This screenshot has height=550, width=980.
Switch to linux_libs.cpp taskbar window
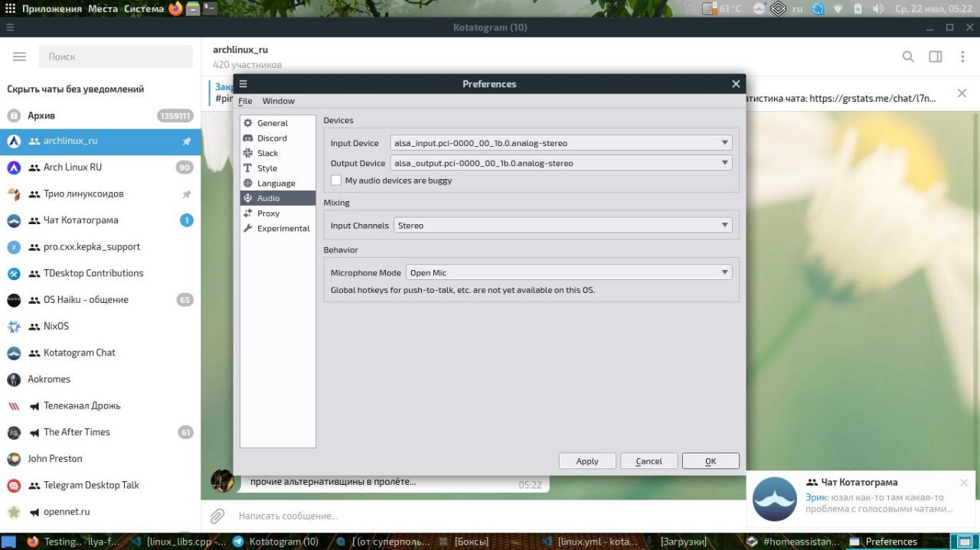click(x=178, y=542)
